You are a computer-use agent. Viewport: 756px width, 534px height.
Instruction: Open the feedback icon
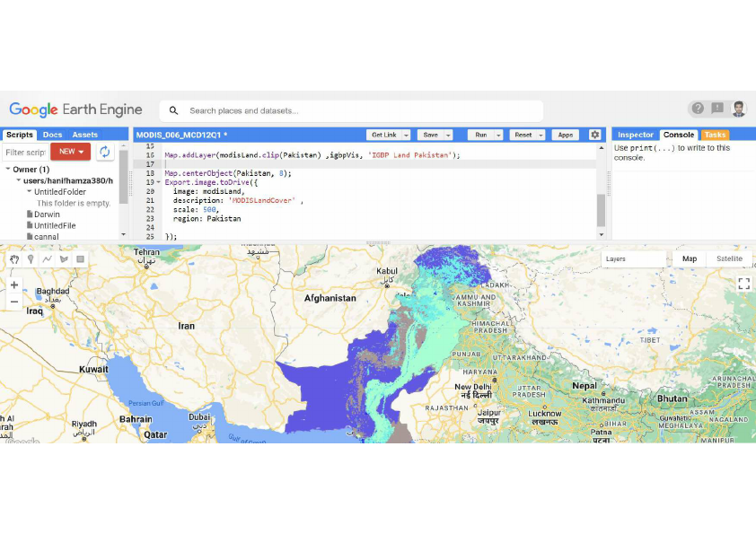717,109
